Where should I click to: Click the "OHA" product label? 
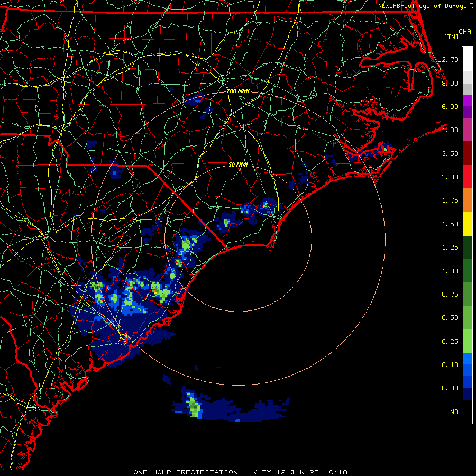click(x=465, y=32)
